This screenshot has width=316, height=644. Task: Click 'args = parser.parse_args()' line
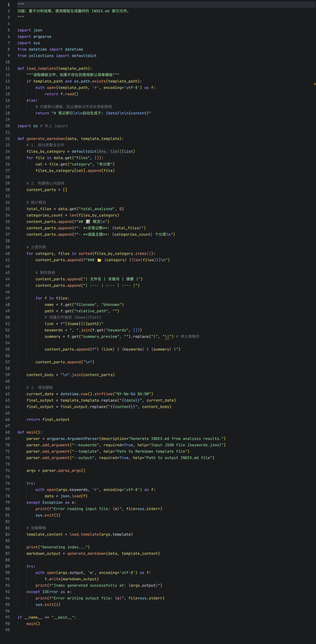click(x=56, y=471)
